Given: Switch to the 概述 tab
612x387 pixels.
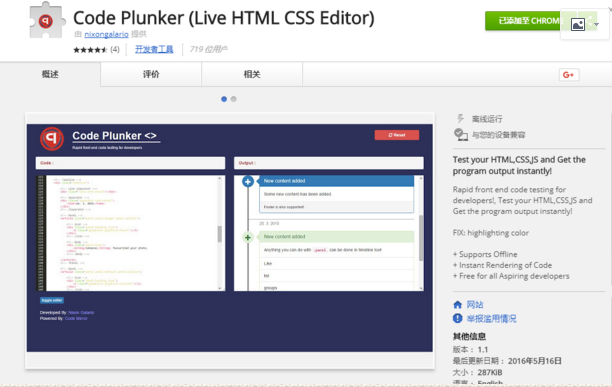Looking at the screenshot, I should (50, 74).
